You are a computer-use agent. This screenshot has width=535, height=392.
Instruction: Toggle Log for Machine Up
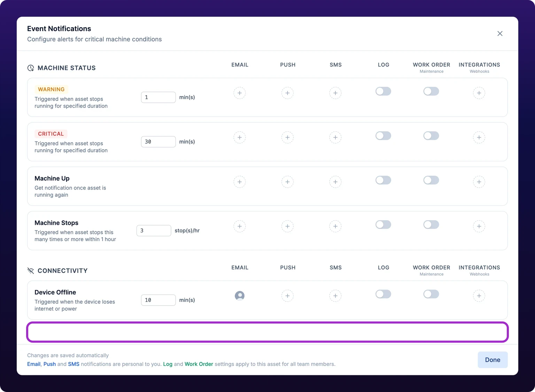pyautogui.click(x=383, y=180)
